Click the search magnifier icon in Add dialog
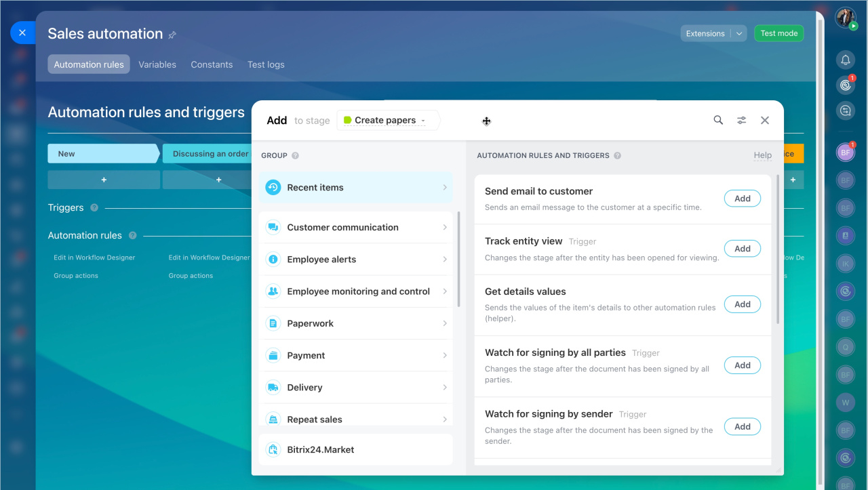Image resolution: width=868 pixels, height=490 pixels. pos(718,120)
